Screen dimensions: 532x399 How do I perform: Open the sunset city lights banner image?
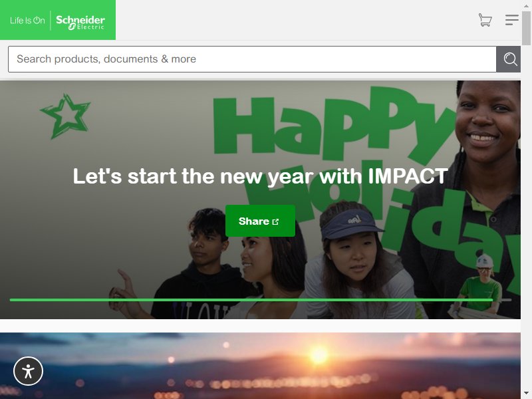click(x=260, y=366)
